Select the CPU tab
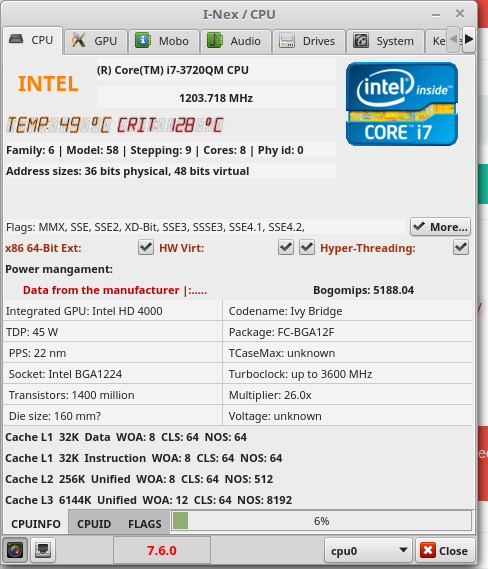488x569 pixels. click(33, 40)
